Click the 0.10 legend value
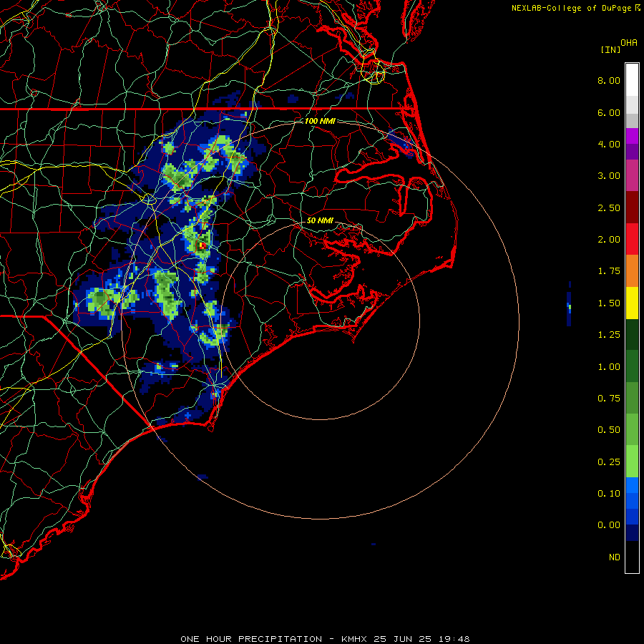 click(609, 494)
